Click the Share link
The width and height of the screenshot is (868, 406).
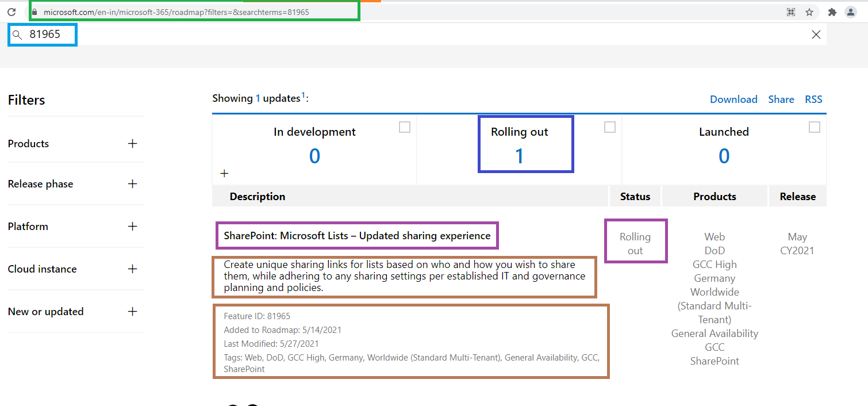(781, 99)
